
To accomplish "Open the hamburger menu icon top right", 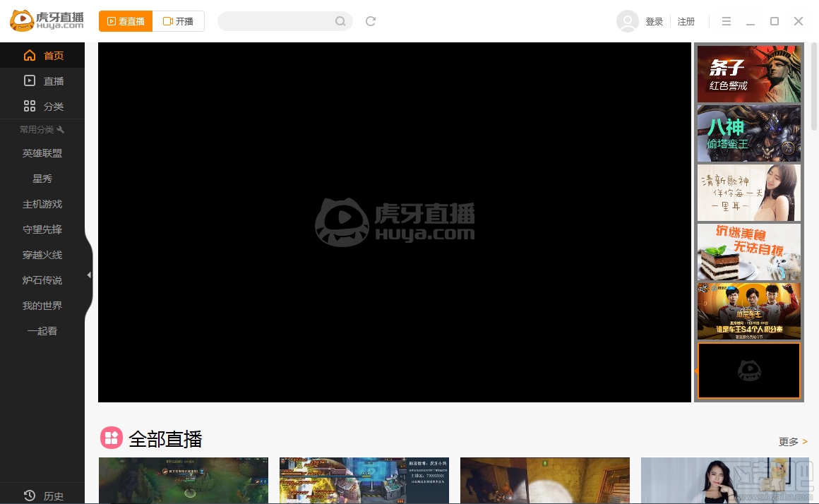I will pos(726,21).
